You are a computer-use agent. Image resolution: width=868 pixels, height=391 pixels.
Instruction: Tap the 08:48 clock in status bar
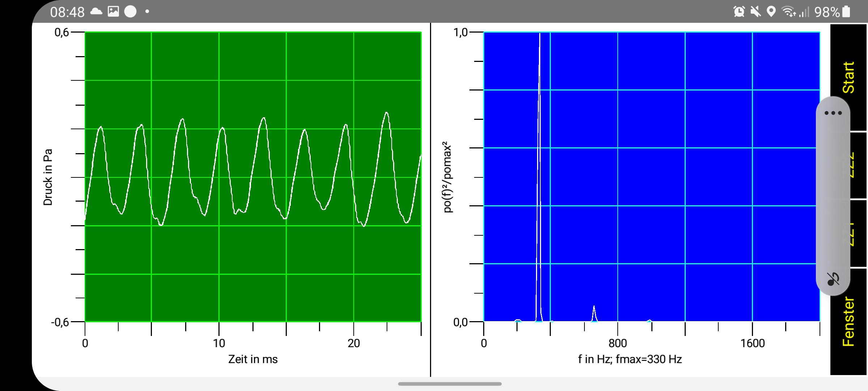pyautogui.click(x=67, y=12)
